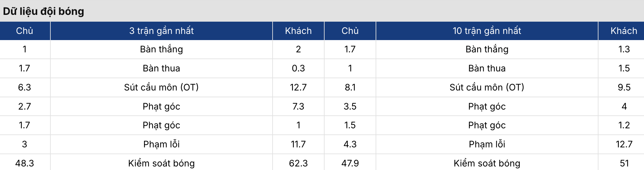Click 'Bàn thua' under 10 trận gần nhất
The image size is (644, 170).
487,68
